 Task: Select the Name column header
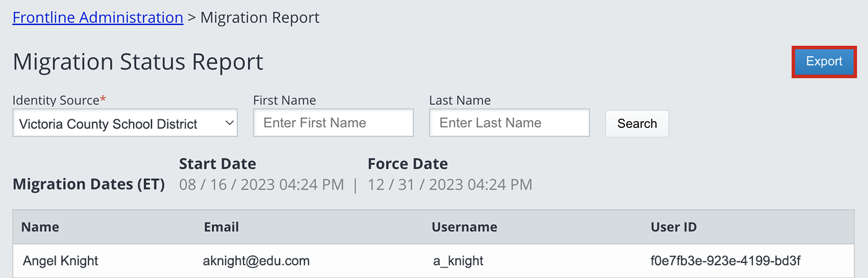click(40, 227)
